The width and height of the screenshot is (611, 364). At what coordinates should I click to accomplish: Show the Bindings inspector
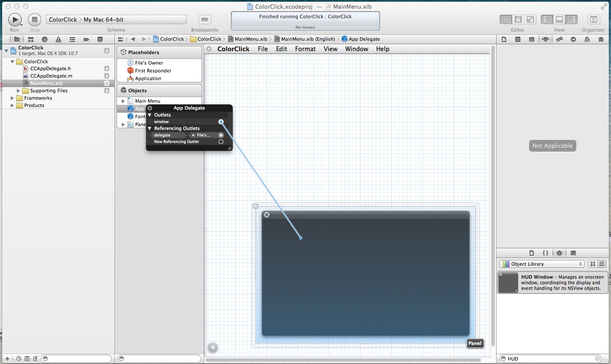pyautogui.click(x=587, y=39)
